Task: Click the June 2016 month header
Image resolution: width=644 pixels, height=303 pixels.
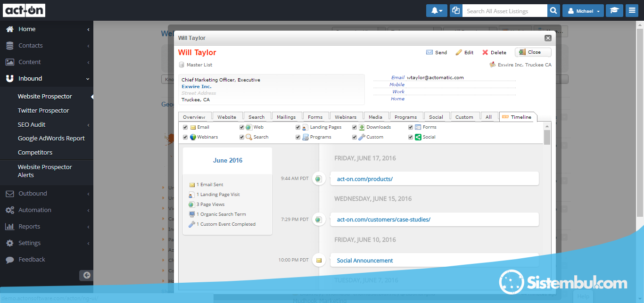Action: (228, 160)
